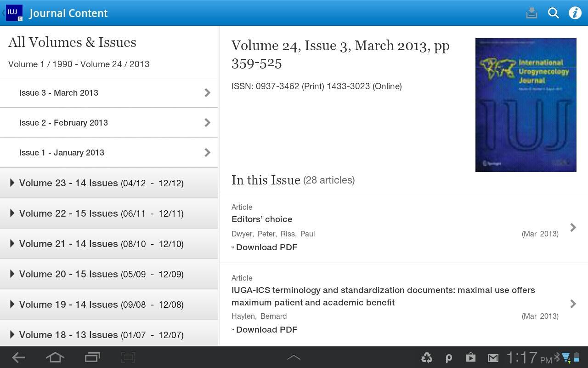Tap Volume 1 / 1990 - Volume 24 / 2013 text
Screen dimensions: 588x368
(x=79, y=64)
